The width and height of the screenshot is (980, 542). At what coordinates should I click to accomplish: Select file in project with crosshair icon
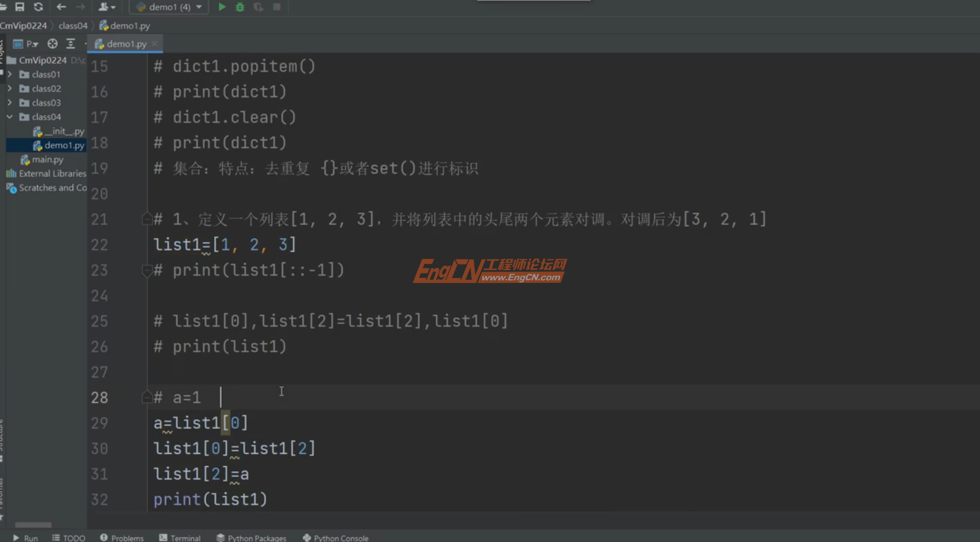52,44
